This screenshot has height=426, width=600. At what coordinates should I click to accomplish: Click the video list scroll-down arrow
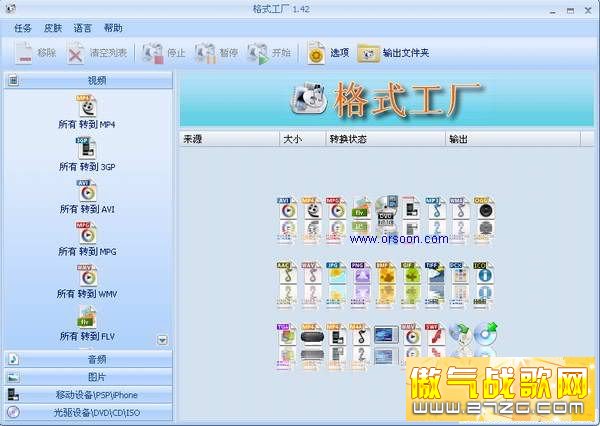point(163,340)
